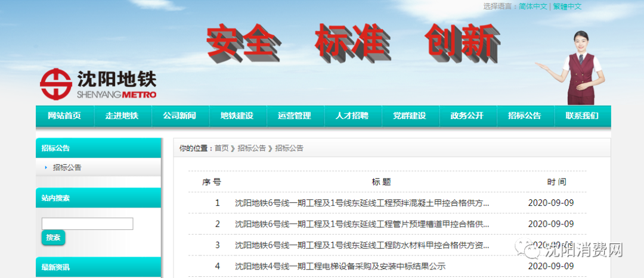Open 联系我们 contact page
Image resolution: width=644 pixels, height=278 pixels.
pyautogui.click(x=582, y=116)
